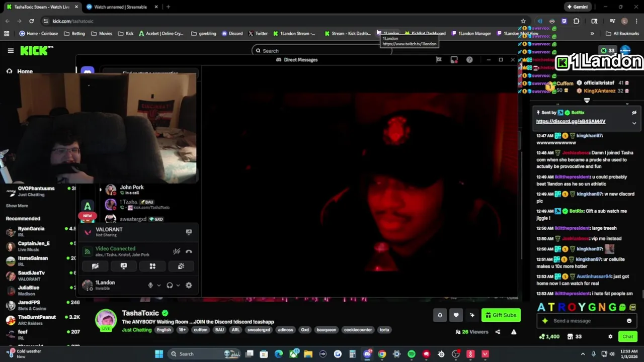Open the Discord bookmark
Screen dimensions: 644x362
[x=232, y=34]
